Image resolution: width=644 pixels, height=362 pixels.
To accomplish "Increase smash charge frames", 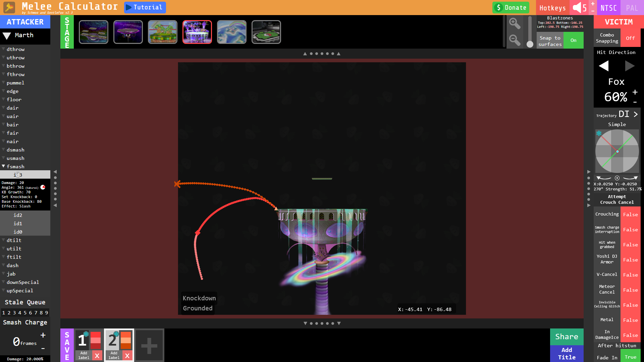I will coord(43,335).
